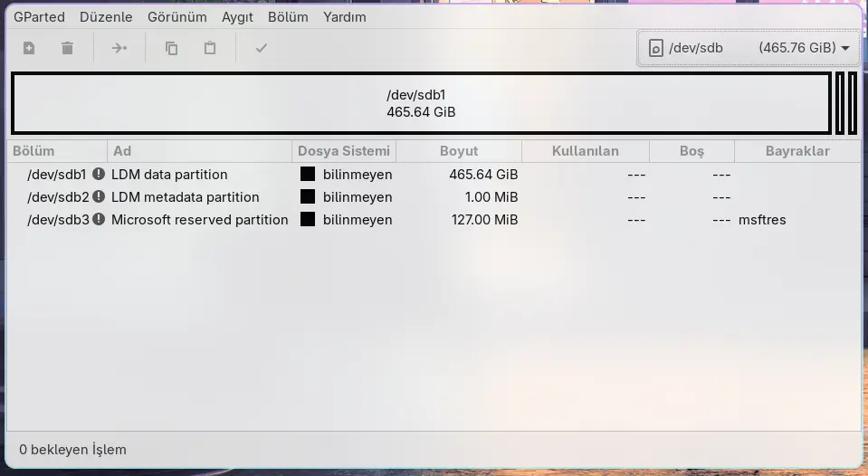Sort by the Ad column header
Viewport: 868px width, 476px height.
(199, 151)
